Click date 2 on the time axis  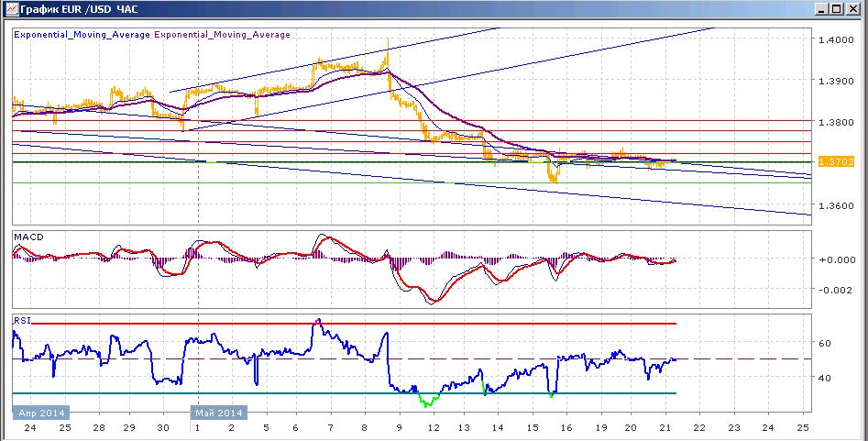231,428
